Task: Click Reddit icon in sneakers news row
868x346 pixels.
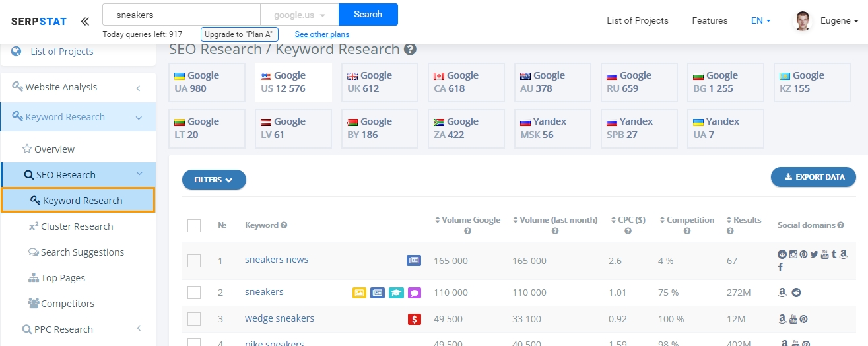Action: click(x=782, y=254)
